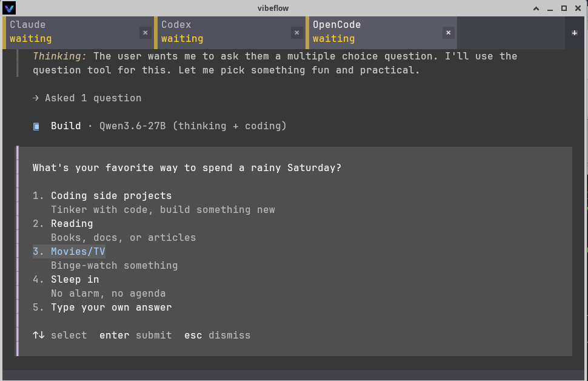Choose option 4 Sleep in
Viewport: 588px width, 381px height.
click(65, 280)
